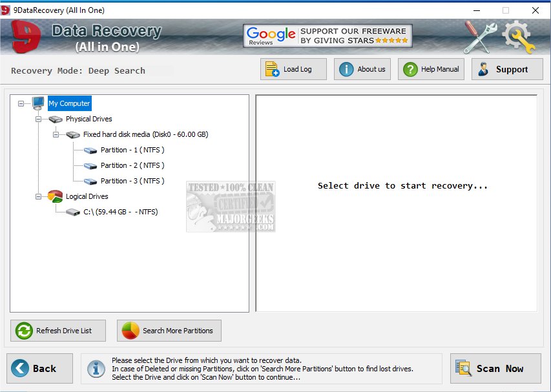The height and width of the screenshot is (392, 551).
Task: Click the Load Log document icon
Action: [272, 69]
